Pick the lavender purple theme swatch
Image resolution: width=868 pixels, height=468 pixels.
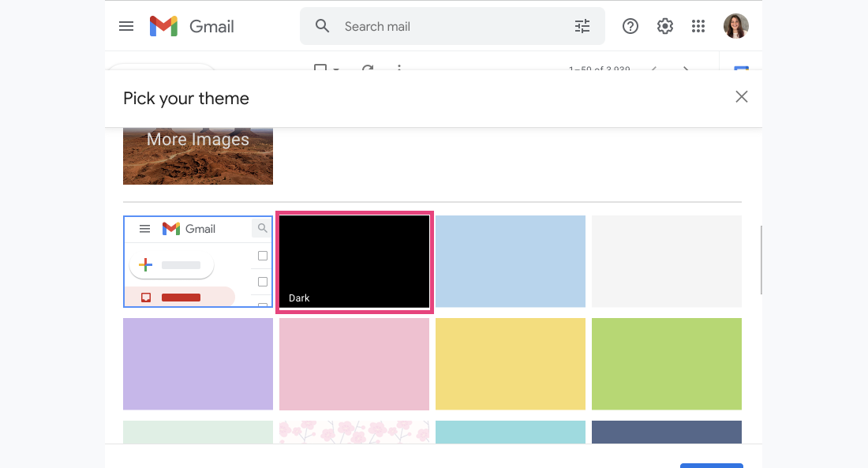[x=198, y=364]
